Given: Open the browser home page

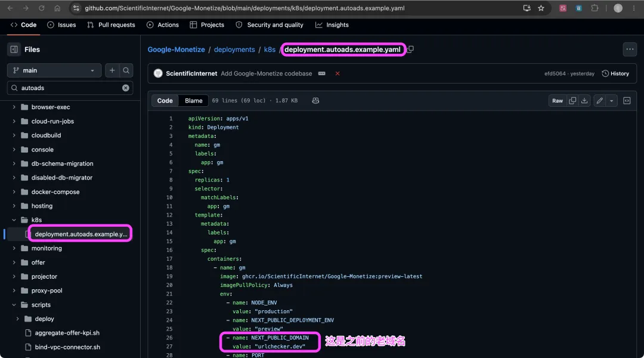Looking at the screenshot, I should 57,8.
